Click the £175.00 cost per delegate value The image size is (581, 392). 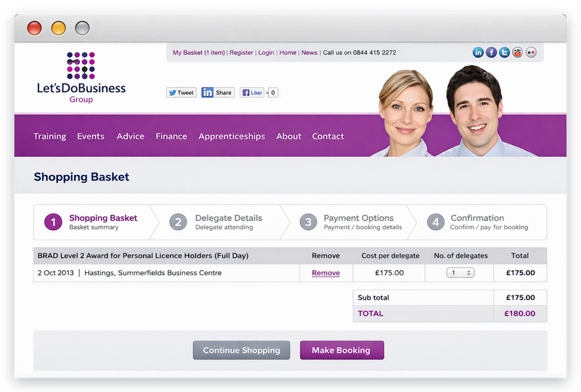pos(389,273)
